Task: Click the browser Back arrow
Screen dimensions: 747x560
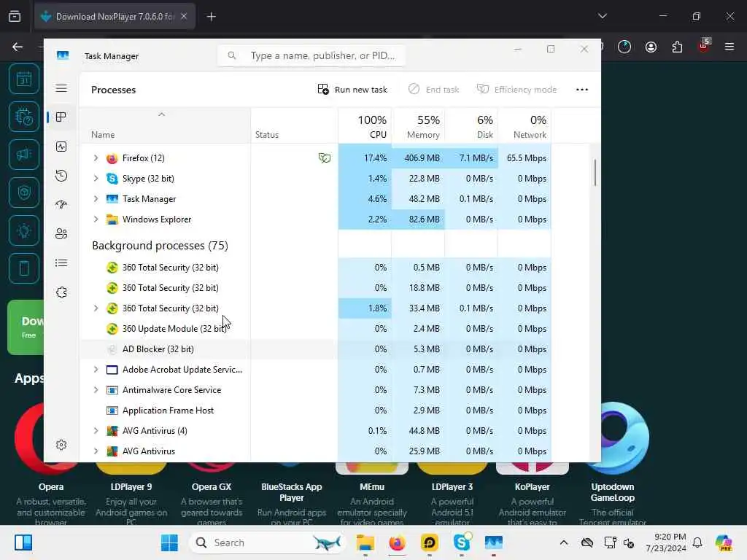Action: (18, 47)
